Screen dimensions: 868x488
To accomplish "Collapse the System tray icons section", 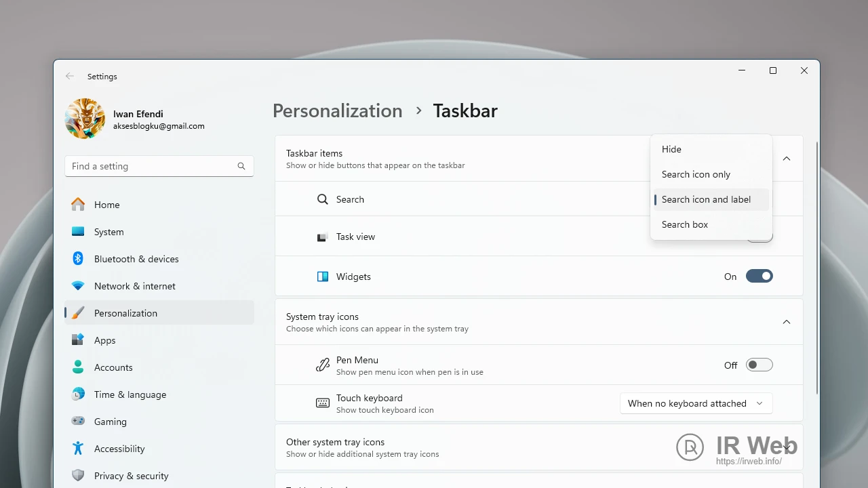I will click(x=787, y=322).
